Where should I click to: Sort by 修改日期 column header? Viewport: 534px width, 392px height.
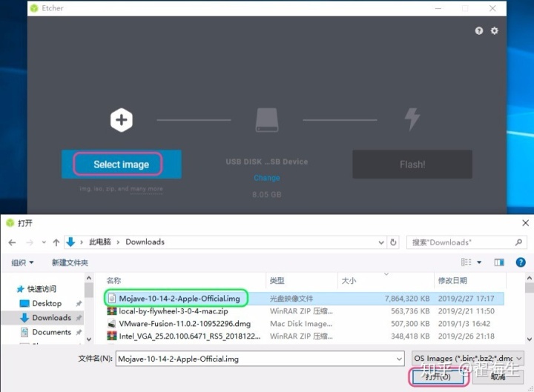[452, 280]
